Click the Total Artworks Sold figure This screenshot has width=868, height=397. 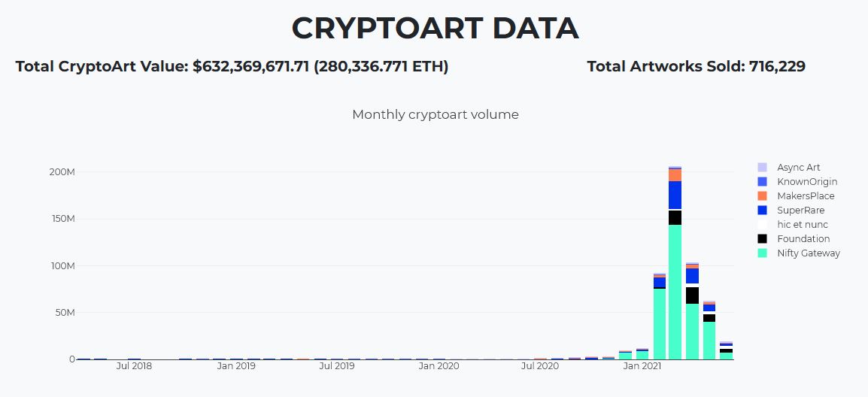[696, 66]
